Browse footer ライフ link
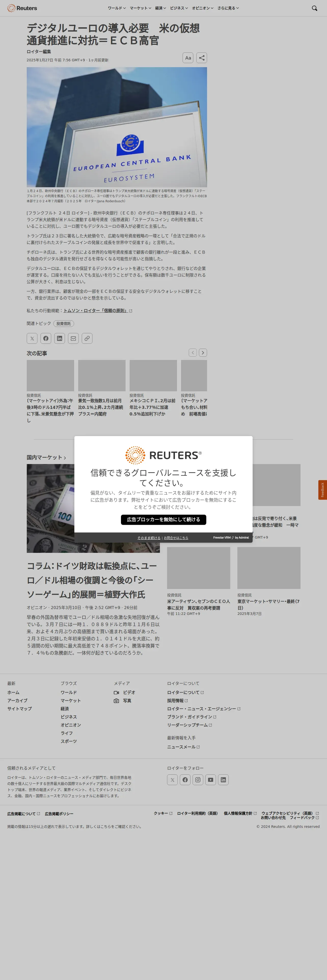The height and width of the screenshot is (980, 327). [x=67, y=733]
